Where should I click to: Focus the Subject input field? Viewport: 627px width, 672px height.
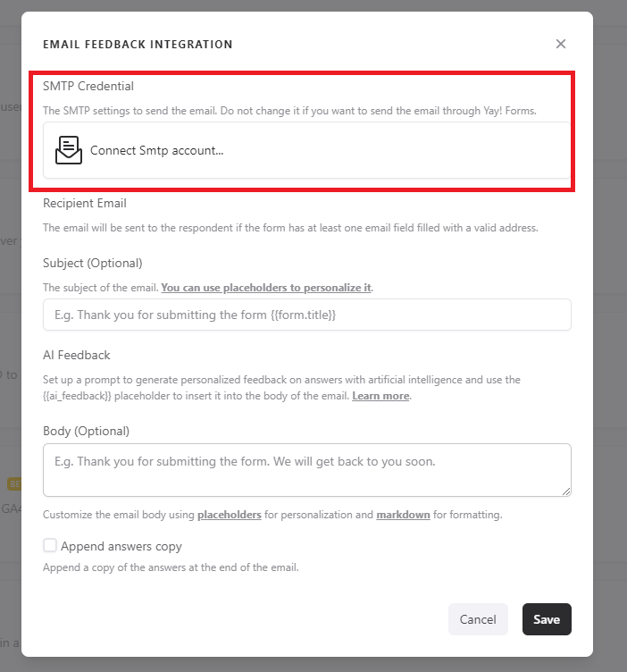[x=306, y=315]
